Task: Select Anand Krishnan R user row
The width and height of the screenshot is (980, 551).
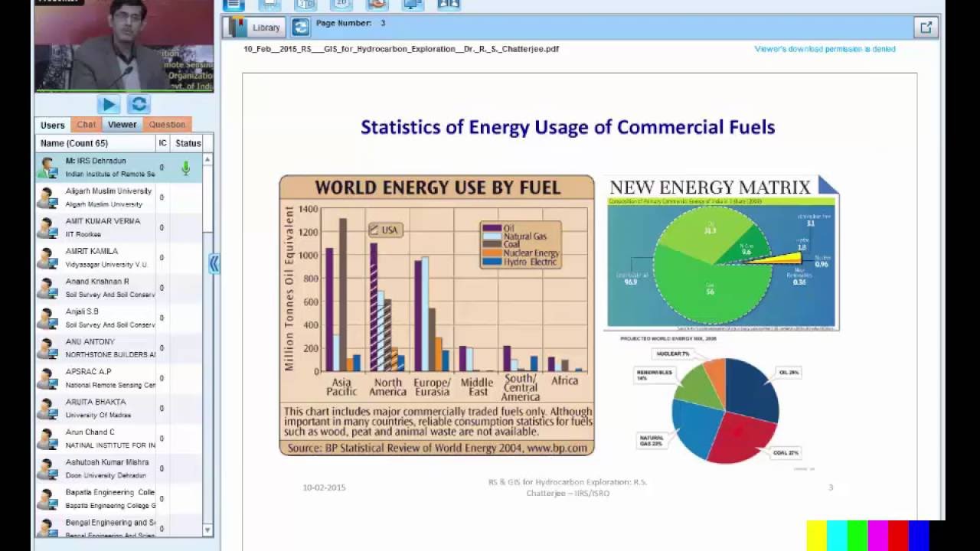Action: point(119,288)
